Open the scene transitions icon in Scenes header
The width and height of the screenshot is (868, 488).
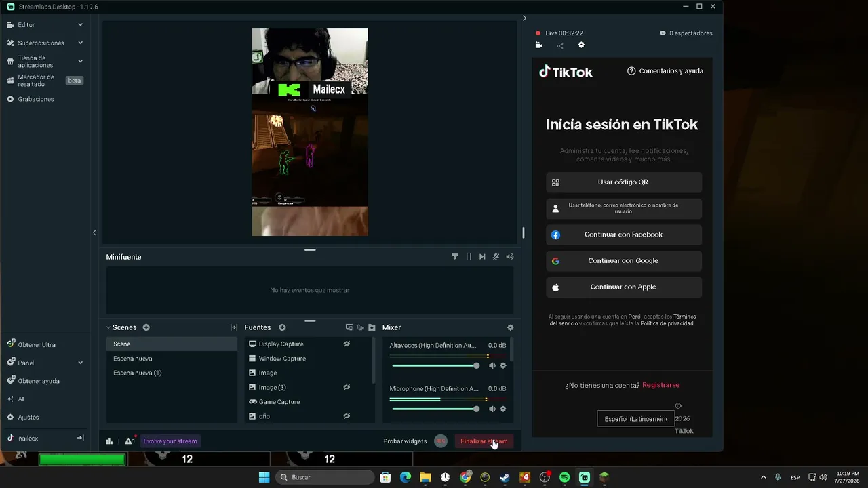point(234,327)
